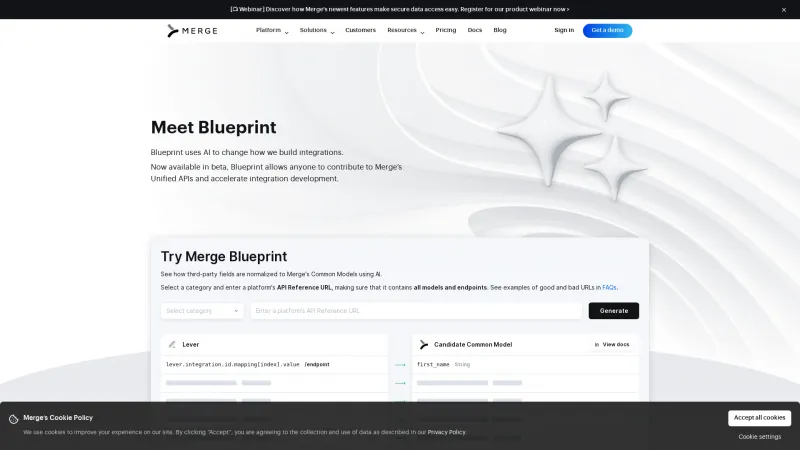The height and width of the screenshot is (450, 800).
Task: Click the Try Merge Blueprint heading
Action: click(x=223, y=256)
